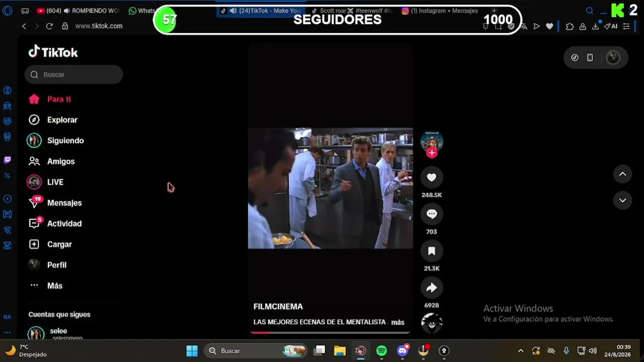Follow the creator with the plus badge
644x362 pixels.
432,153
